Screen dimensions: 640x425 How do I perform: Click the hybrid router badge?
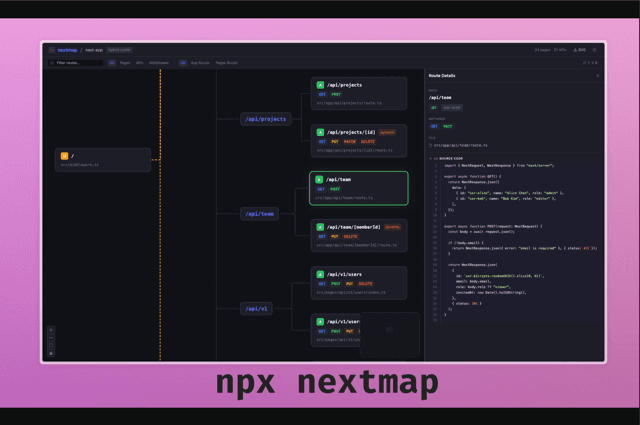tap(119, 50)
